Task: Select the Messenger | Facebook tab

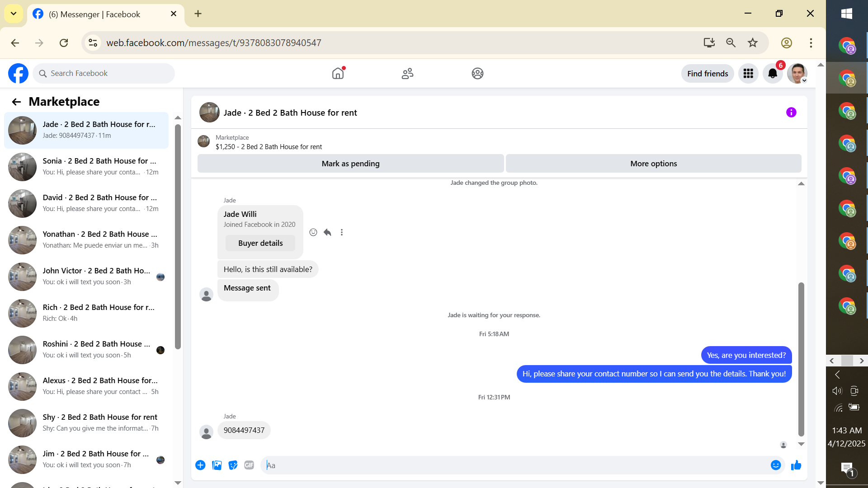Action: click(x=106, y=14)
